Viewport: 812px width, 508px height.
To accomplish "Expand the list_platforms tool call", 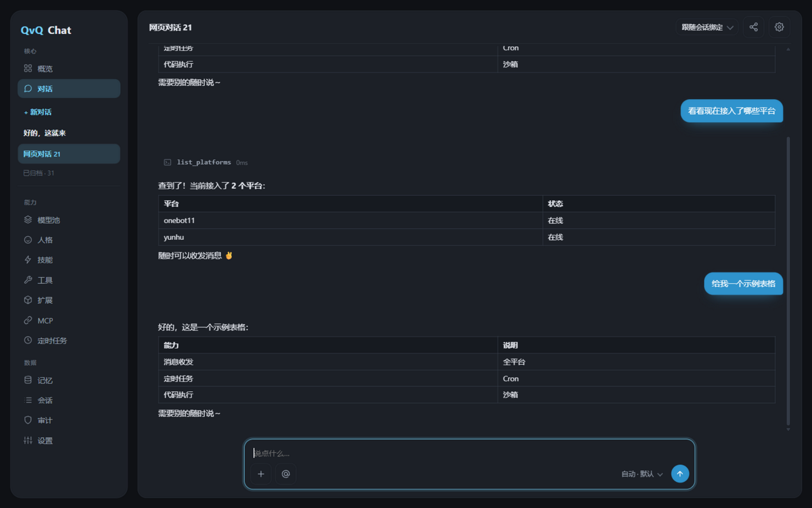I will pos(205,163).
